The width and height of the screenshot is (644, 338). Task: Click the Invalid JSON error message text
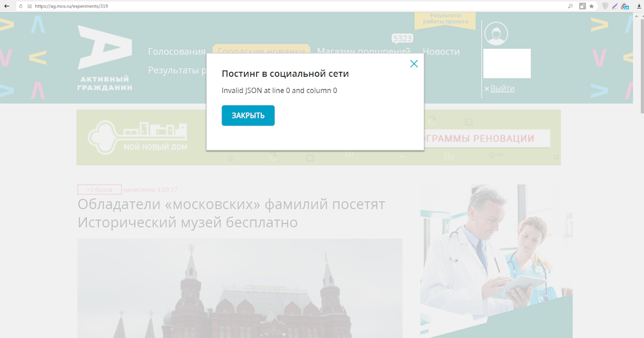click(279, 90)
